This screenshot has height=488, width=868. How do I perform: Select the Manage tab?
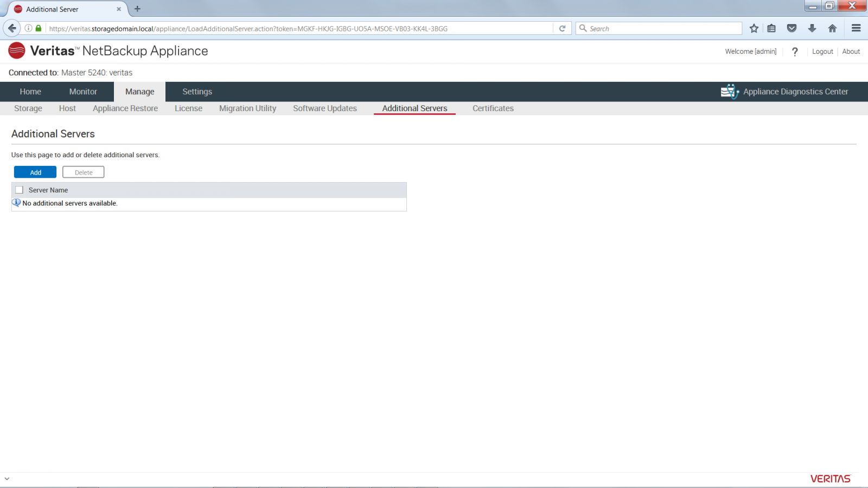(140, 92)
